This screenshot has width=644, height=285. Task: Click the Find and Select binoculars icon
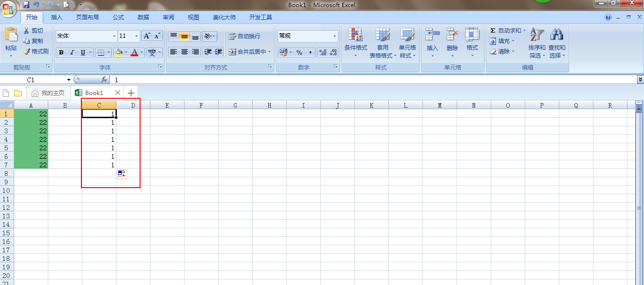(556, 35)
